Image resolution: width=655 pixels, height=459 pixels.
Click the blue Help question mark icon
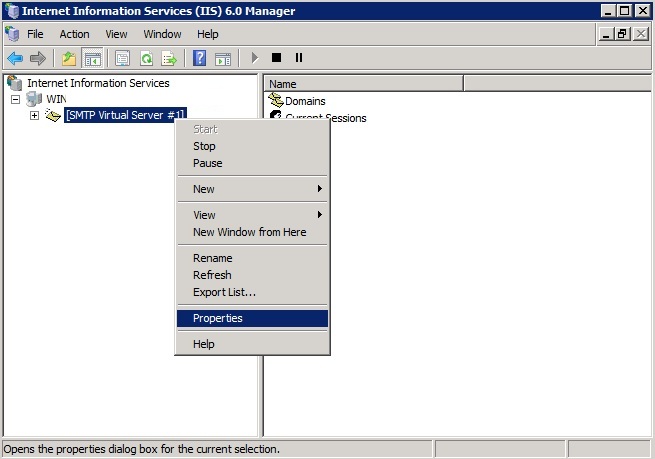[200, 58]
